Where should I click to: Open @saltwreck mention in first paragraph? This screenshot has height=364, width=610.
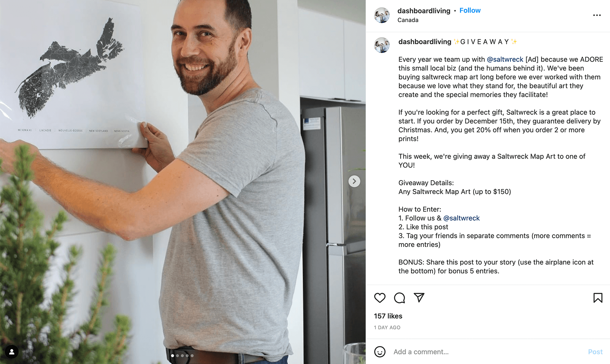[x=505, y=59]
